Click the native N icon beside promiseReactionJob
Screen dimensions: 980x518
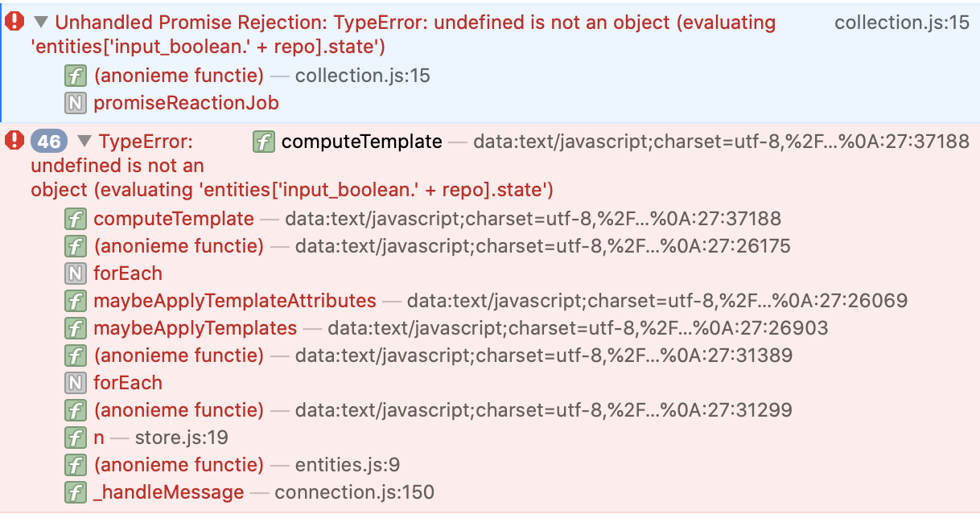[75, 103]
